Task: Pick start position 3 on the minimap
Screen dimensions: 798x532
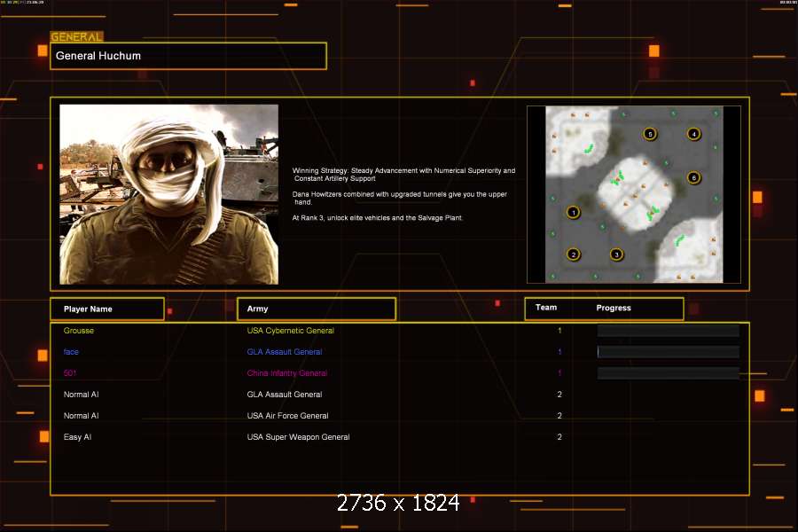Action: point(616,254)
